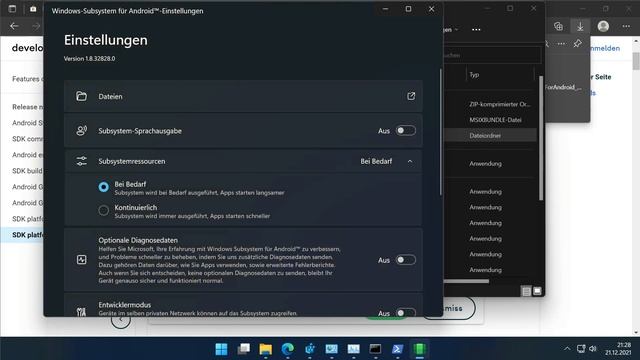640x360 pixels.
Task: Click the volume icon in system tray
Action: click(593, 349)
